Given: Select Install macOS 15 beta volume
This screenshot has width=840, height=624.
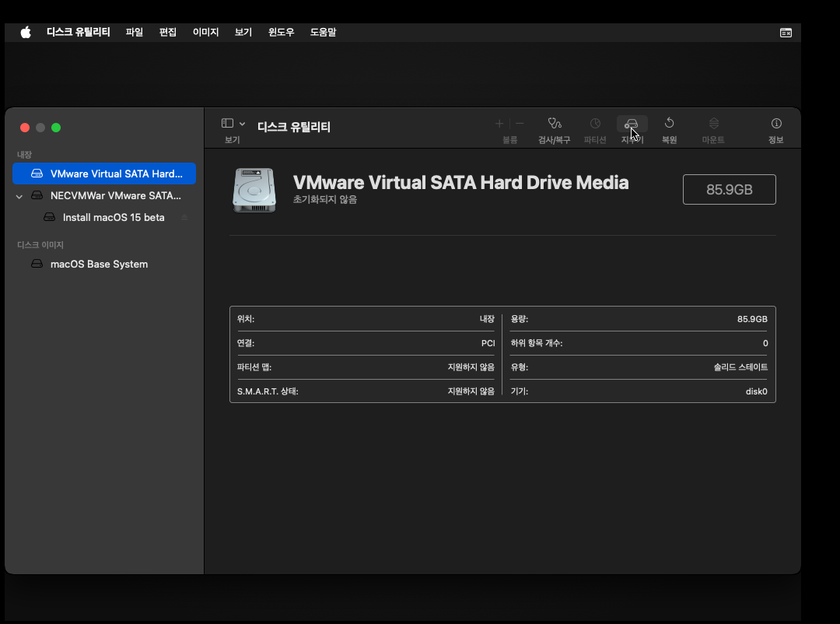Looking at the screenshot, I should pyautogui.click(x=104, y=217).
